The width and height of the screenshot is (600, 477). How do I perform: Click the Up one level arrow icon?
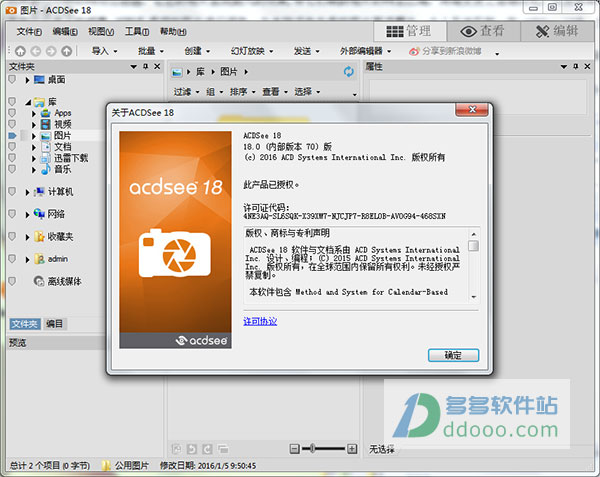point(67,51)
